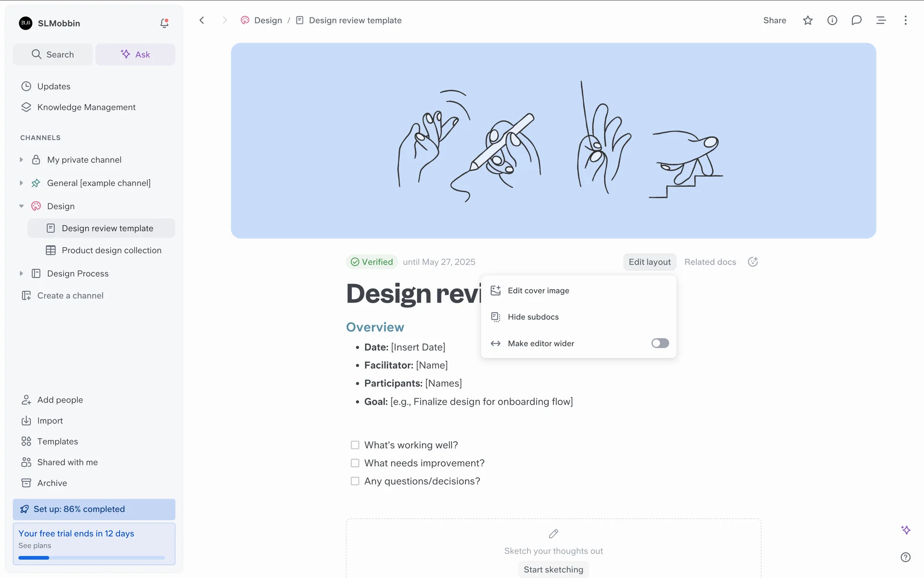Click the notifications bell icon
The image size is (924, 578).
click(164, 23)
